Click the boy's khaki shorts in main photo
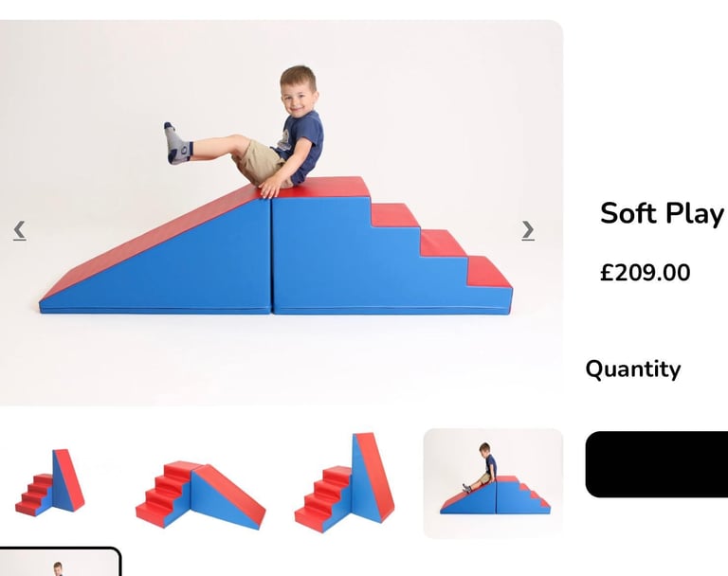Viewport: 728px width, 576px height. coord(258,161)
